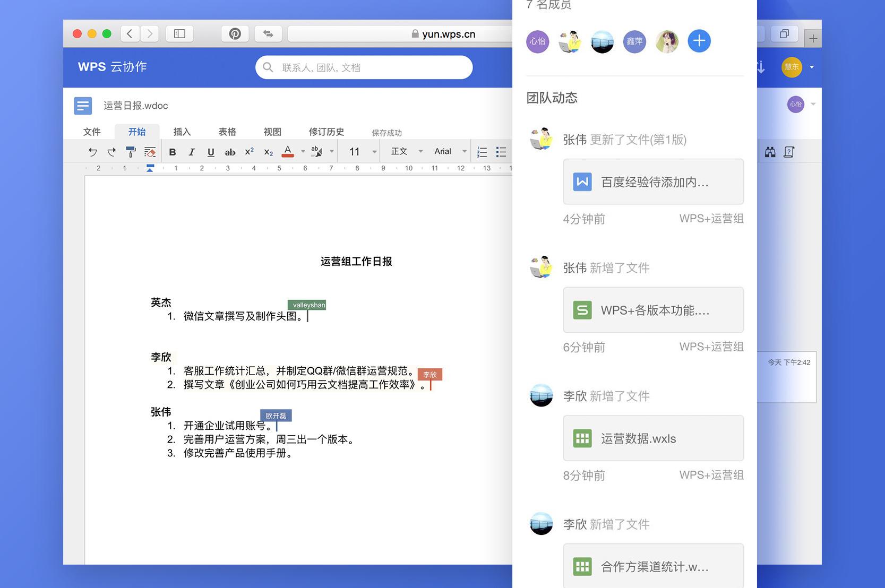This screenshot has height=588, width=885.
Task: Click the search magnifier icon
Action: click(268, 67)
